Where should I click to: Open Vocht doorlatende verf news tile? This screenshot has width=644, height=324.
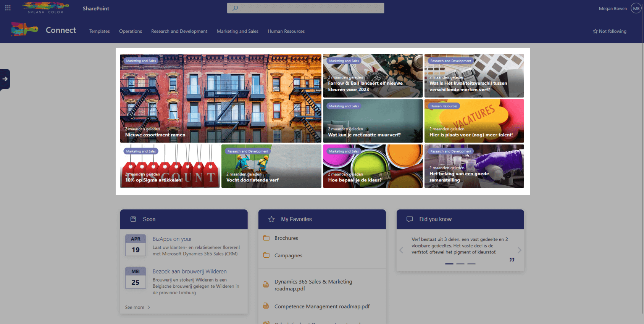pyautogui.click(x=271, y=166)
